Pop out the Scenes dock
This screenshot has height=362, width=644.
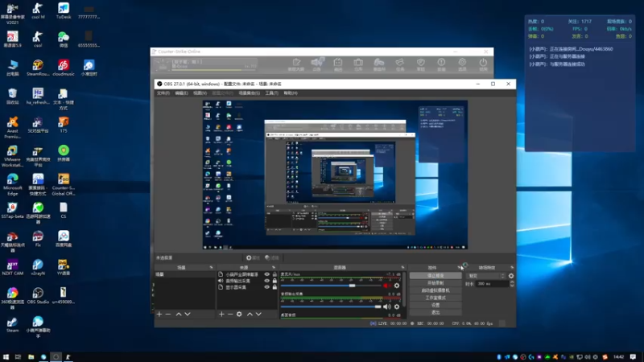coord(211,268)
